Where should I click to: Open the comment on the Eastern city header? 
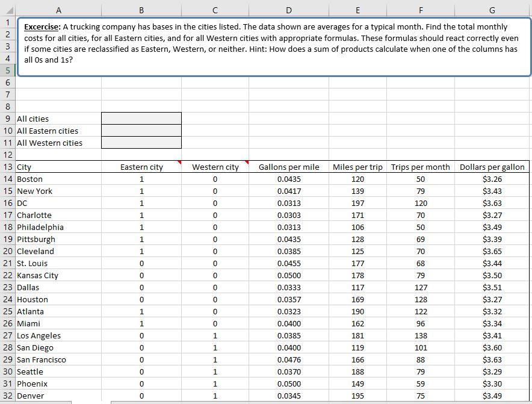pos(179,163)
